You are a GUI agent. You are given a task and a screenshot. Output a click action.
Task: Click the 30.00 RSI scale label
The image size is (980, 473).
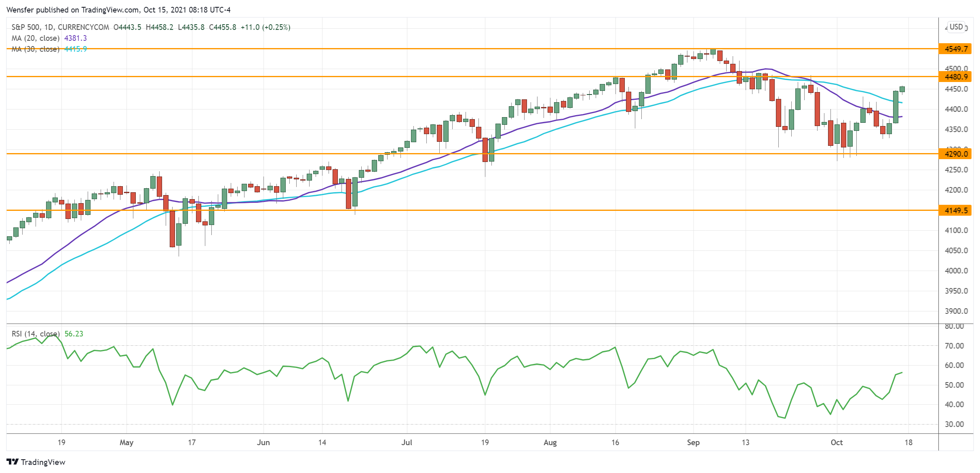coord(954,424)
